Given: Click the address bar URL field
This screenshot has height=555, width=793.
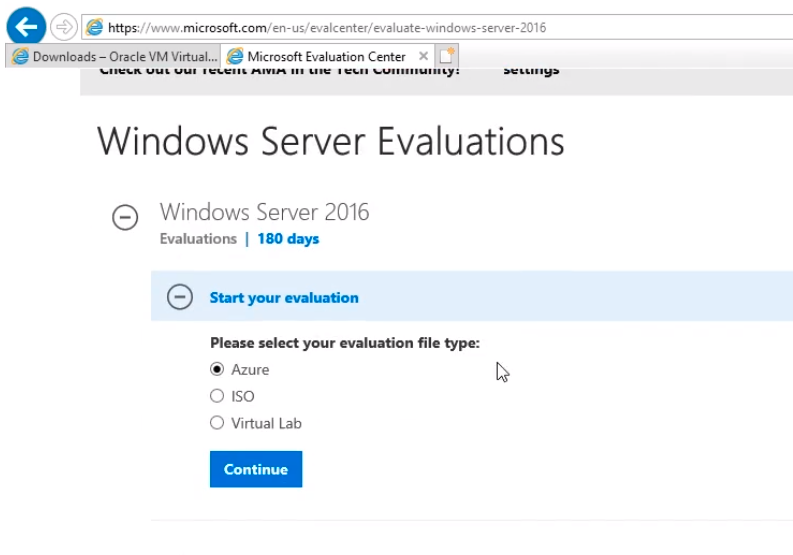Looking at the screenshot, I should coord(438,27).
